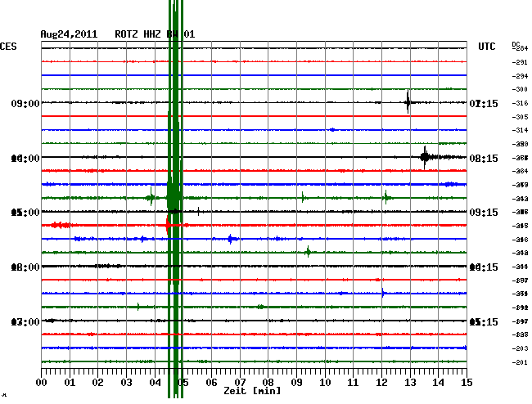Click the CES column header

(8, 47)
